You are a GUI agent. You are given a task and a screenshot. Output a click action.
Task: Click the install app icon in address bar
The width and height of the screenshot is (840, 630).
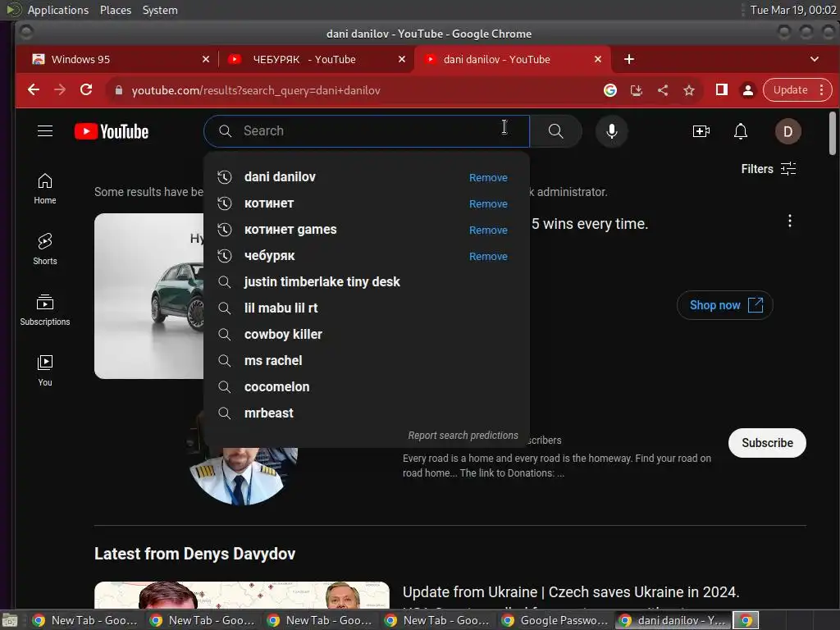(x=637, y=90)
